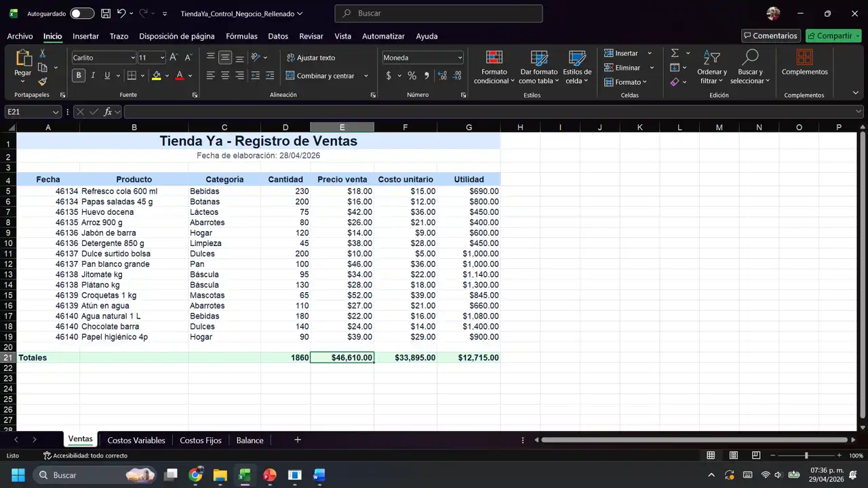868x488 pixels.
Task: Add new sheet with plus button
Action: [297, 440]
